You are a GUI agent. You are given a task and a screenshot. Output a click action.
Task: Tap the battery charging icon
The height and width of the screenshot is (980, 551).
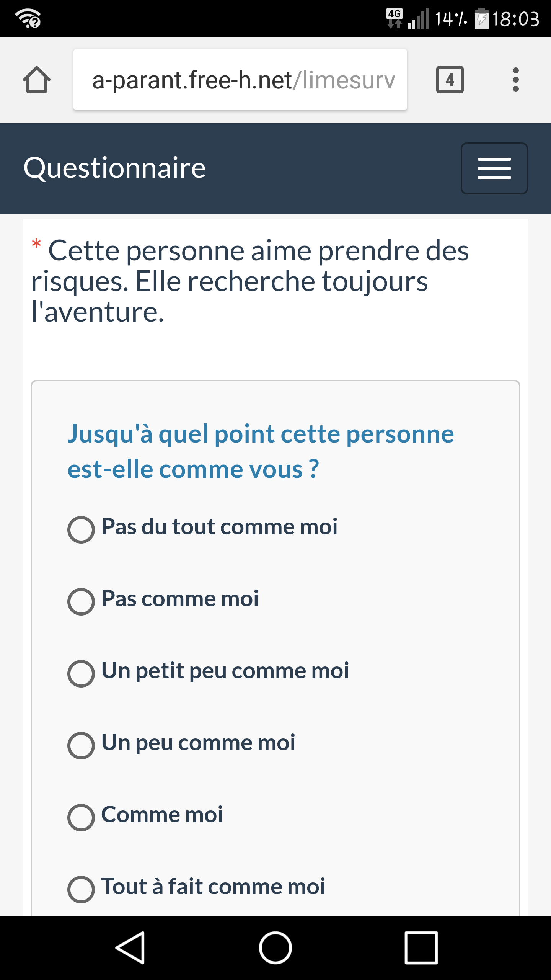coord(481,18)
